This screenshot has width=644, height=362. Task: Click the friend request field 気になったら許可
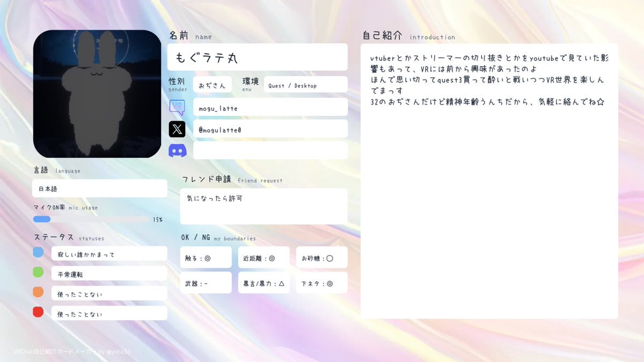pyautogui.click(x=264, y=206)
